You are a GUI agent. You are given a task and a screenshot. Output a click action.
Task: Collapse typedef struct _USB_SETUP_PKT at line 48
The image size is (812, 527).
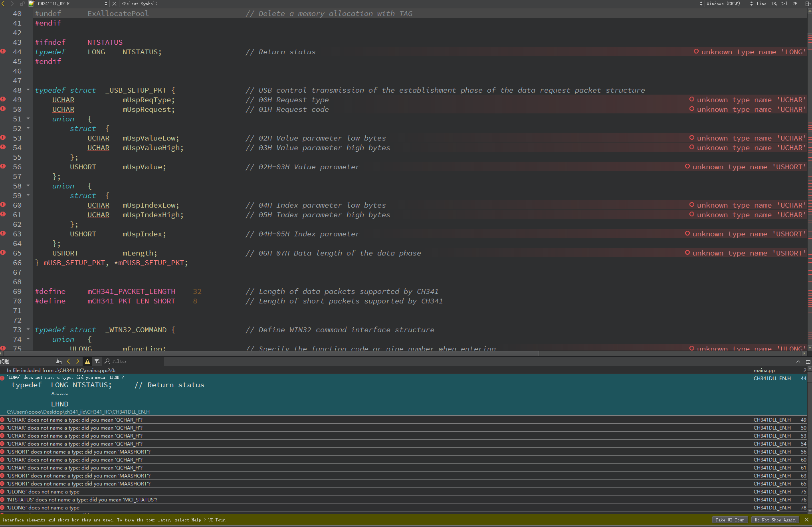(28, 90)
